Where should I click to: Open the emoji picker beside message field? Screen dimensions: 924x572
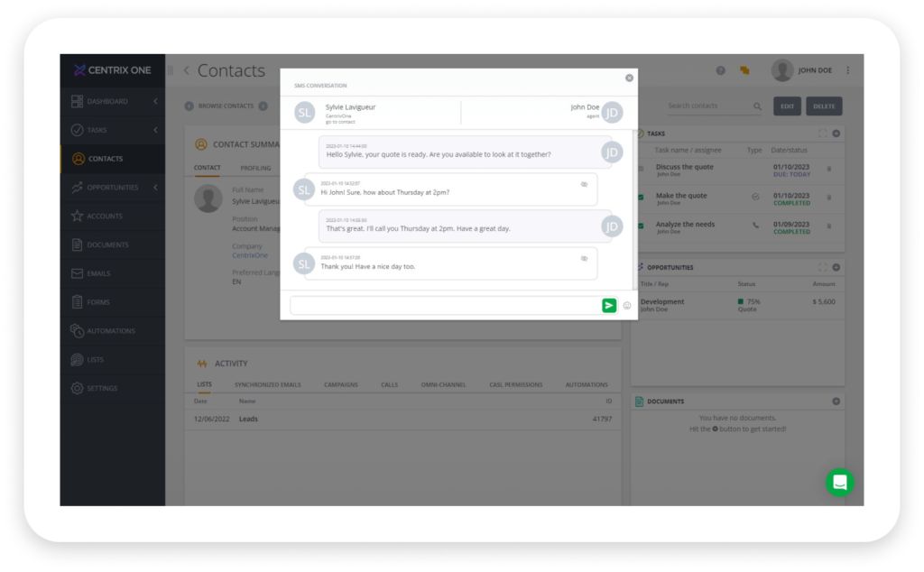[x=626, y=307]
